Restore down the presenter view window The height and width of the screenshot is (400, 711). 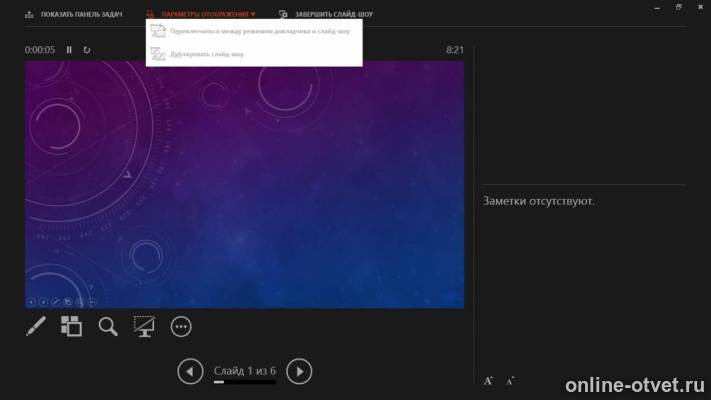click(x=679, y=7)
